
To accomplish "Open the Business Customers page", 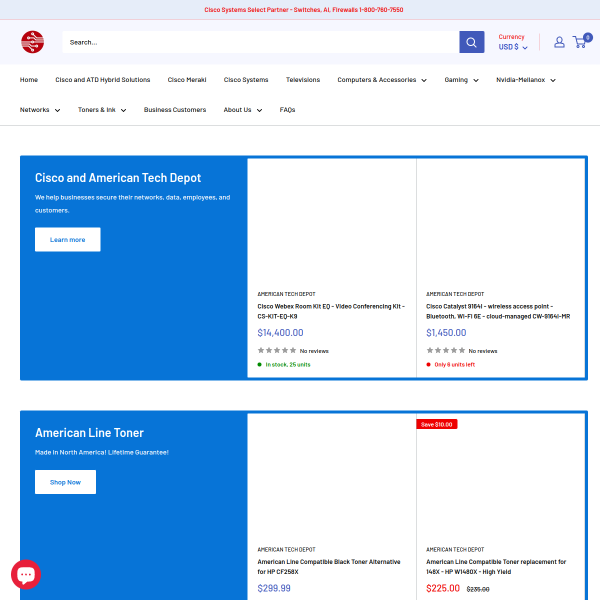I will (x=175, y=110).
